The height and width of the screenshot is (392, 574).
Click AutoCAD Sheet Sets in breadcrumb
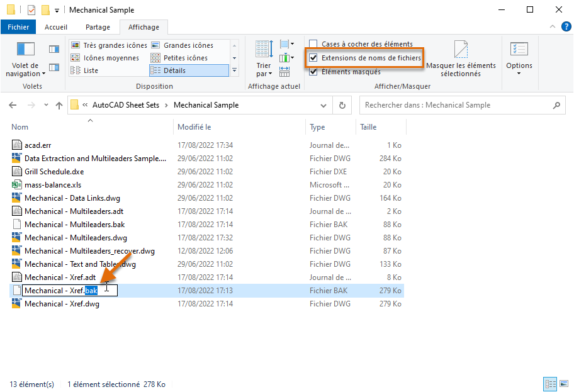[126, 105]
